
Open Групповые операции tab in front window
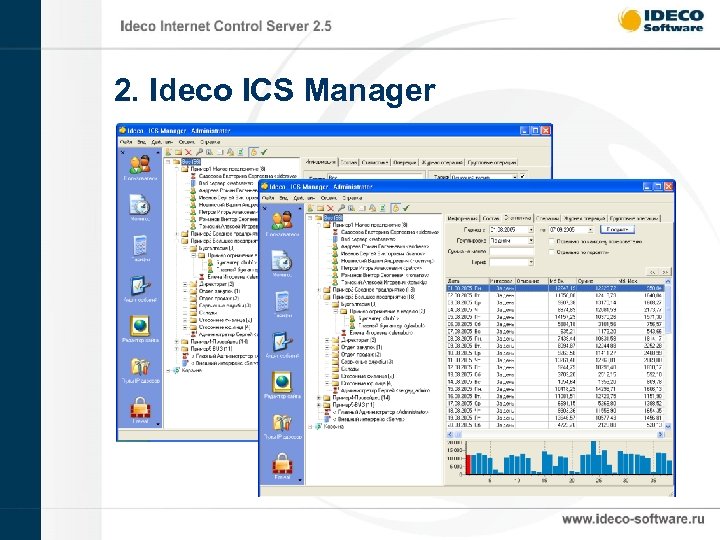pyautogui.click(x=635, y=219)
